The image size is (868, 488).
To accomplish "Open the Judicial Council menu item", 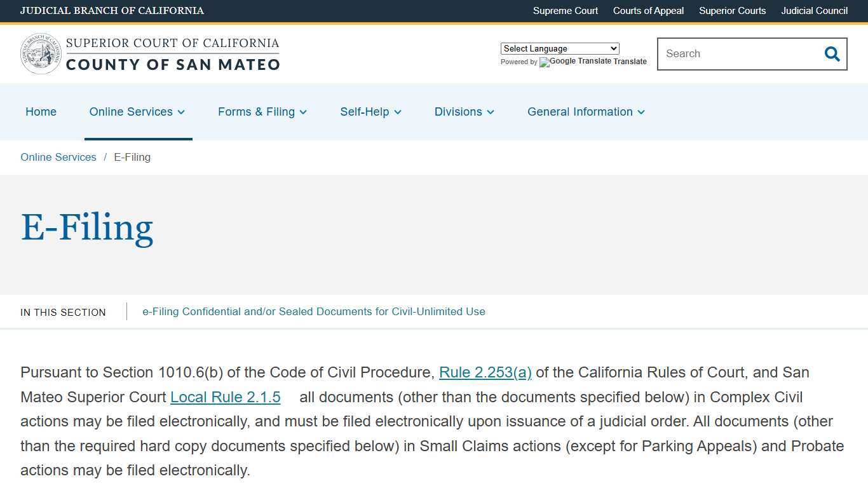I will (x=814, y=11).
